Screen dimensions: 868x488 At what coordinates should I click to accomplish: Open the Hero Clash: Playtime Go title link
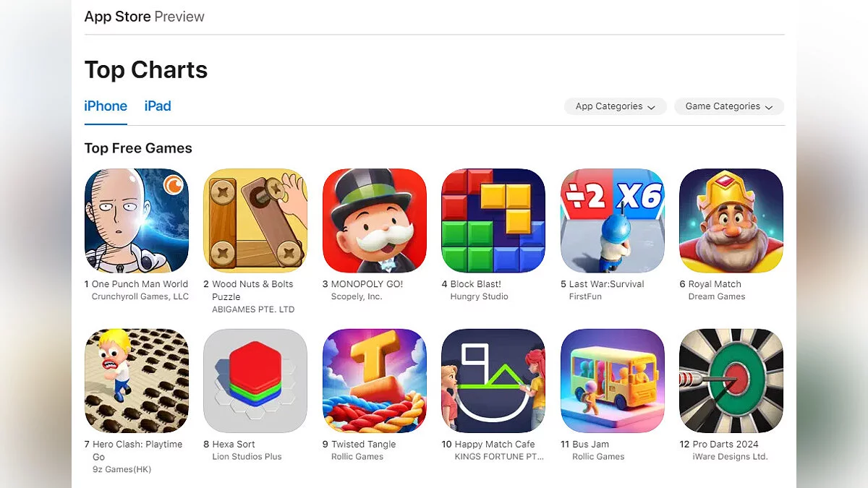pos(137,450)
